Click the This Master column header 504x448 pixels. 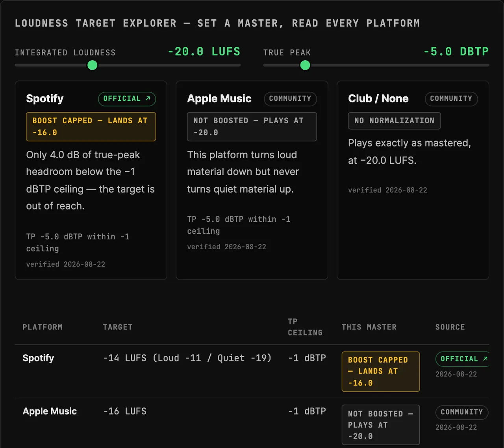369,327
